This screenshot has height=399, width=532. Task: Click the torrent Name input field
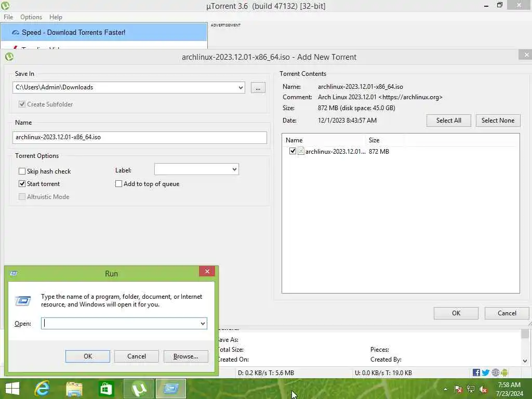139,137
